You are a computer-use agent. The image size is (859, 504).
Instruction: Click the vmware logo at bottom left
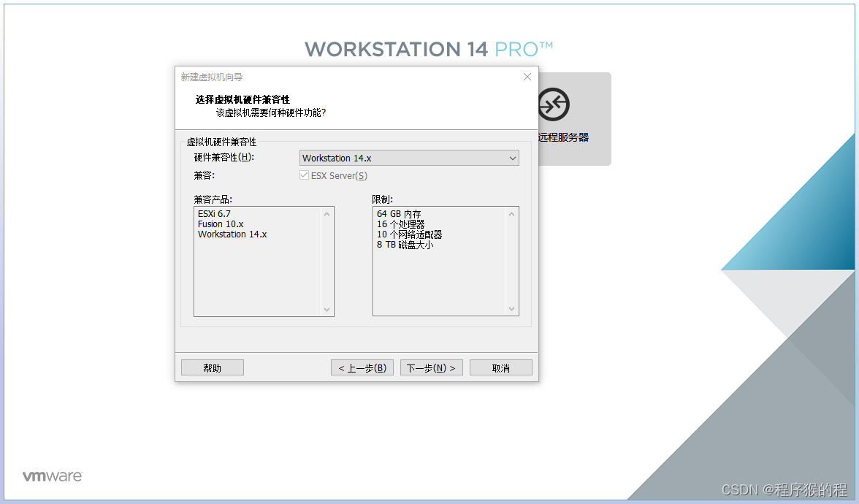tap(51, 476)
